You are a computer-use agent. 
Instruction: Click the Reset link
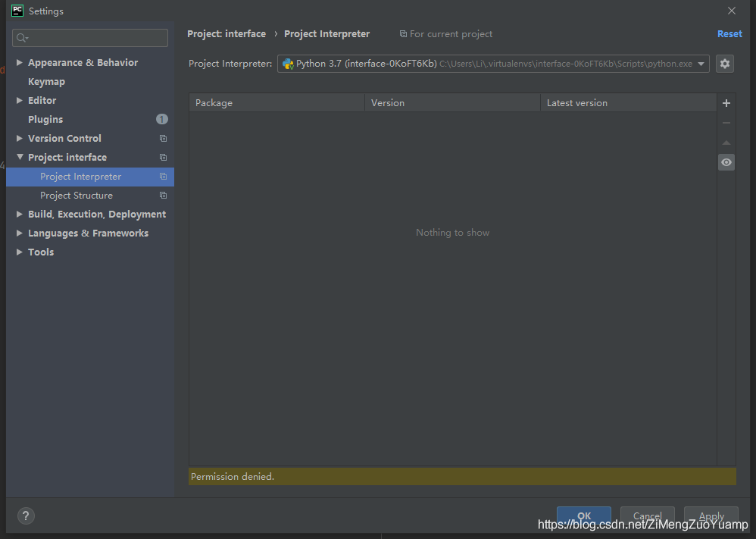click(x=729, y=34)
